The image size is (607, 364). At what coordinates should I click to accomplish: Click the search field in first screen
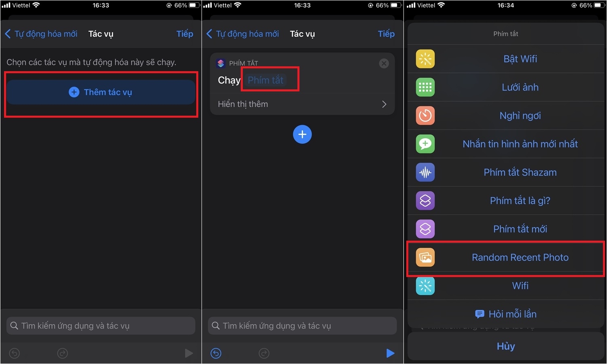pyautogui.click(x=101, y=326)
